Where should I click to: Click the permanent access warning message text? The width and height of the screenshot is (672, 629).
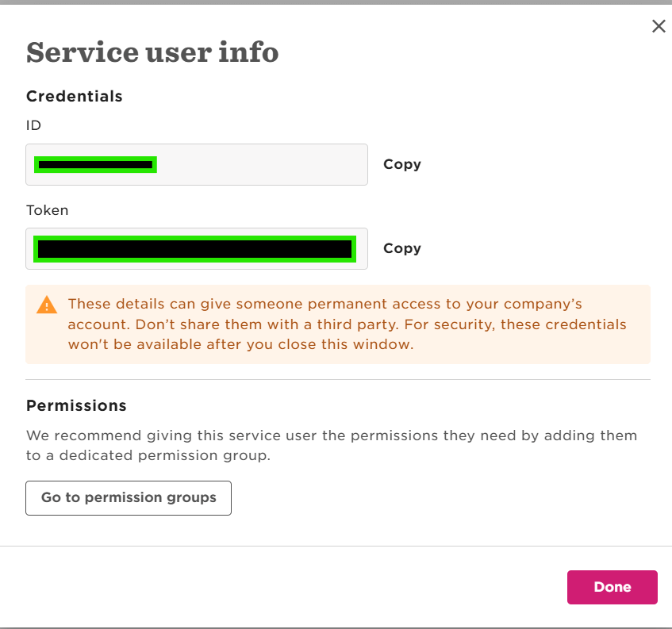(x=348, y=324)
